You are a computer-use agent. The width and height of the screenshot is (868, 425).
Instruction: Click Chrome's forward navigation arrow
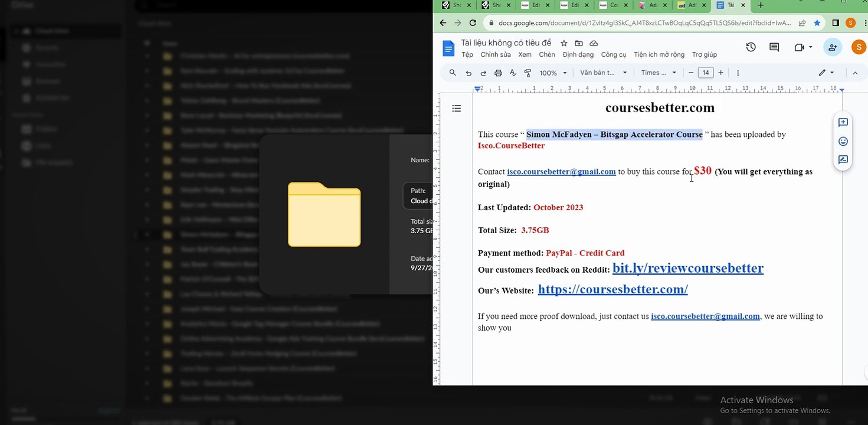(x=458, y=23)
